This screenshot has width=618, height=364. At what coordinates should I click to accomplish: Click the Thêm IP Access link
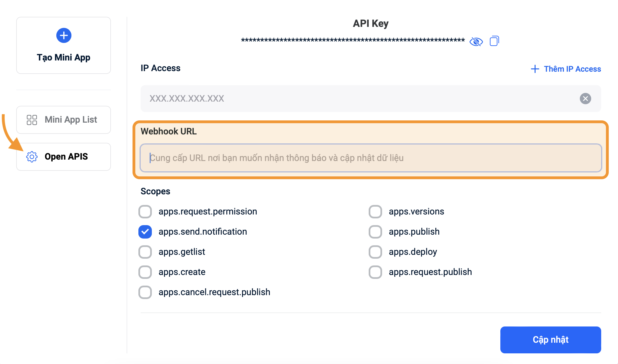coord(566,69)
